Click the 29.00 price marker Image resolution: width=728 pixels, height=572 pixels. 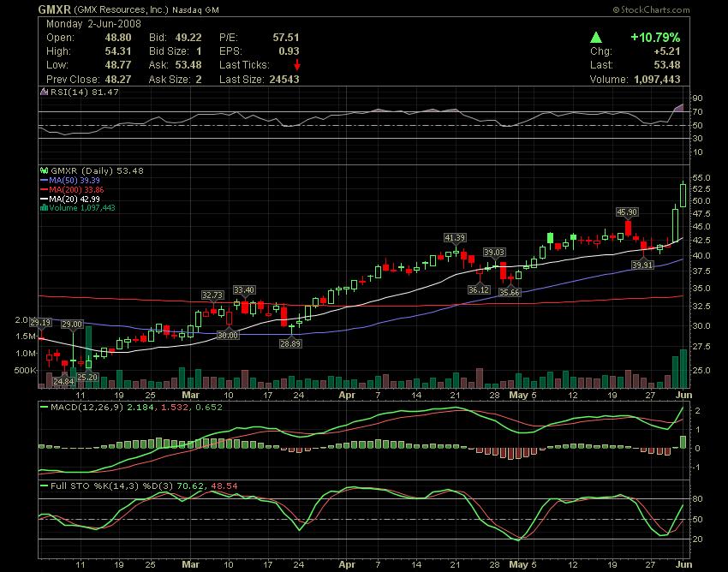pos(72,325)
